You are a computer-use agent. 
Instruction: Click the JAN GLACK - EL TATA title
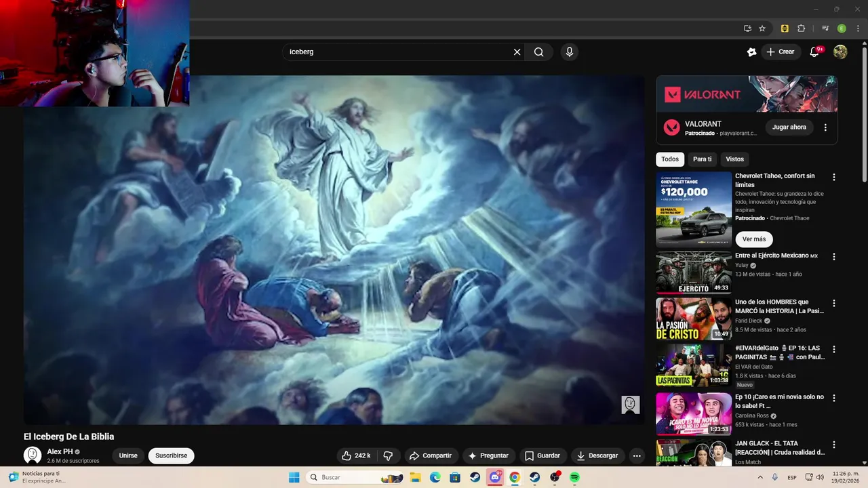pos(780,447)
